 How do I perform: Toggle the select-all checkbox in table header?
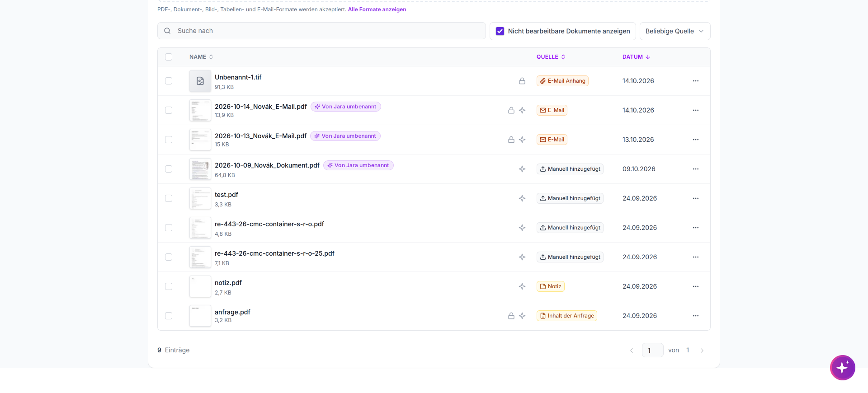tap(169, 57)
